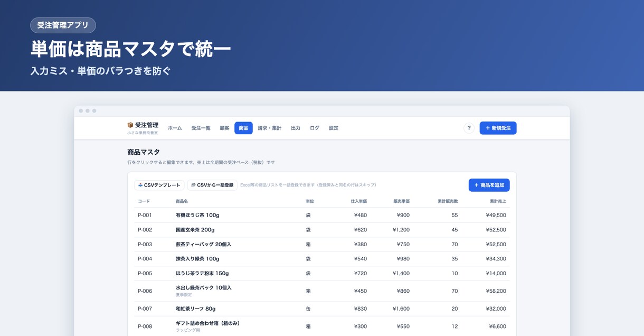Click the 仕入単価 column header

[358, 201]
